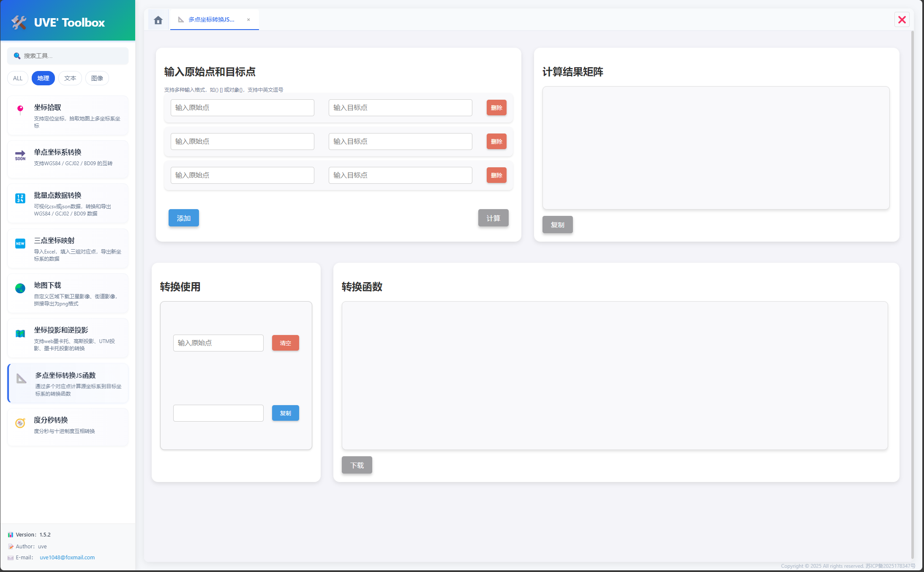Screen dimensions: 924x572
Task: Switch to the 多点坐标转换JS tab
Action: pyautogui.click(x=211, y=19)
